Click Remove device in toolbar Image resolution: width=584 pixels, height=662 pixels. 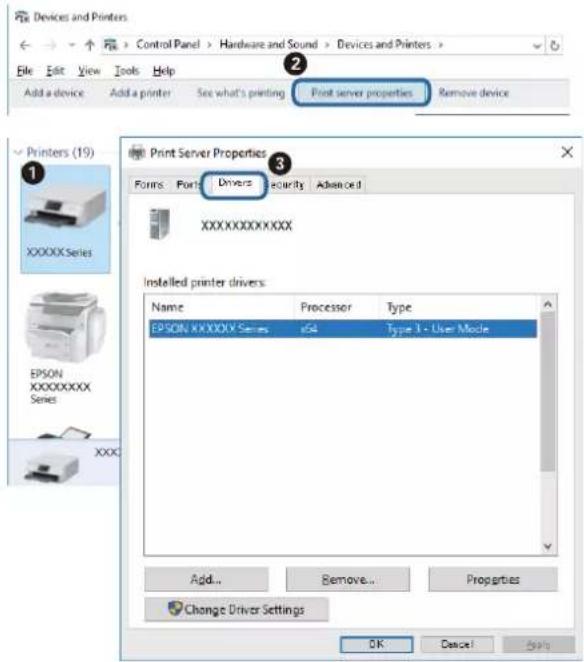[x=474, y=93]
